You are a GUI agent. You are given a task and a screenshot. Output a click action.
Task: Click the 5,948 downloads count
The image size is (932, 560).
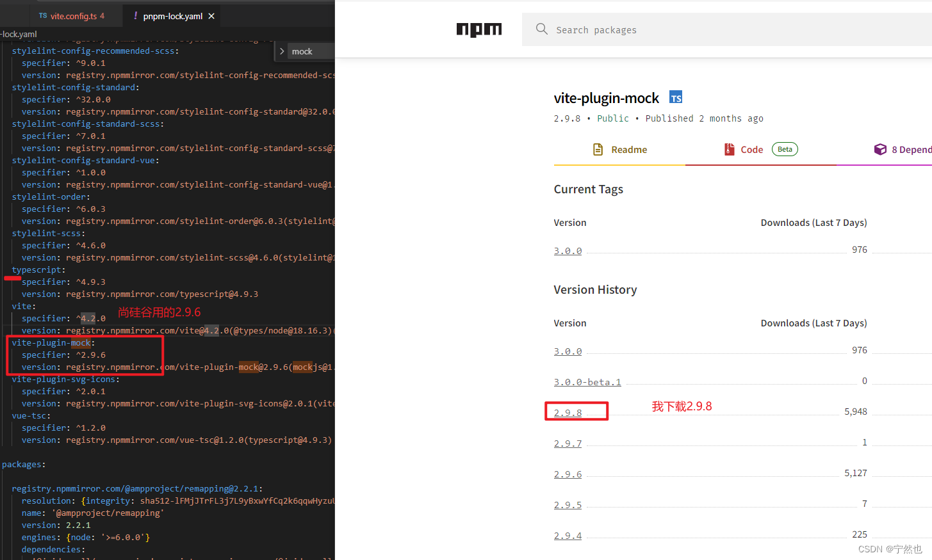coord(855,412)
